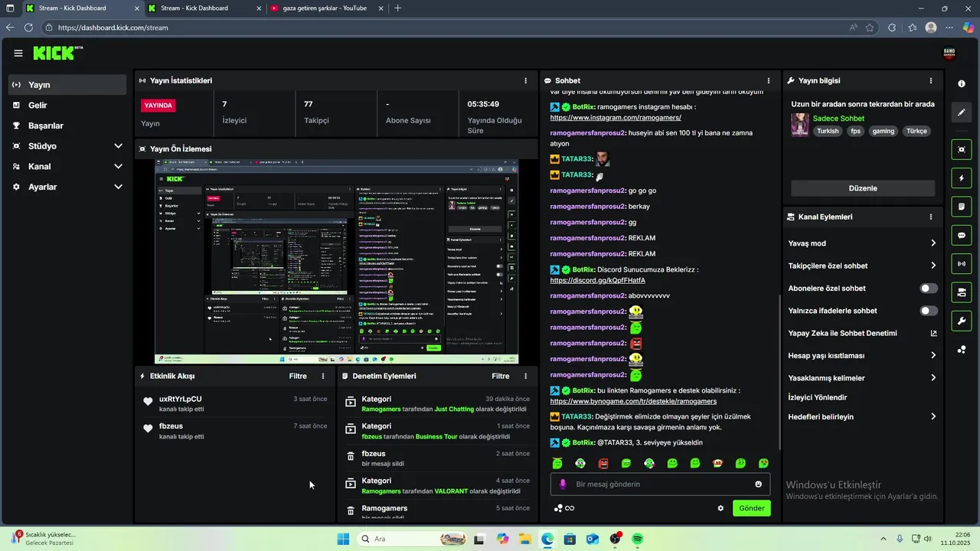Image resolution: width=980 pixels, height=551 pixels.
Task: Click the pencil edit layout icon
Action: coord(962,112)
